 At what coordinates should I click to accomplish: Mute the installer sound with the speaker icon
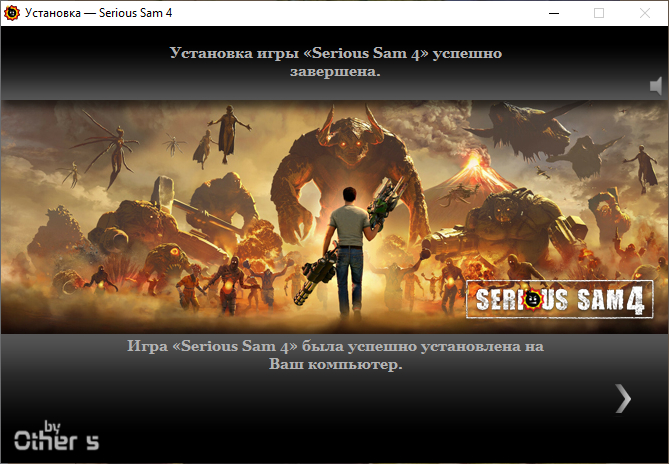coord(656,86)
